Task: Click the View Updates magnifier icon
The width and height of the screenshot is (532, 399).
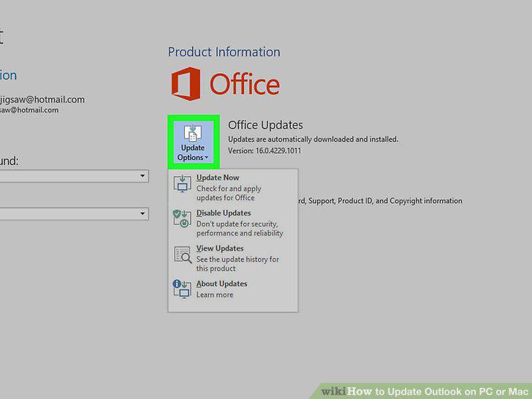Action: pos(183,254)
